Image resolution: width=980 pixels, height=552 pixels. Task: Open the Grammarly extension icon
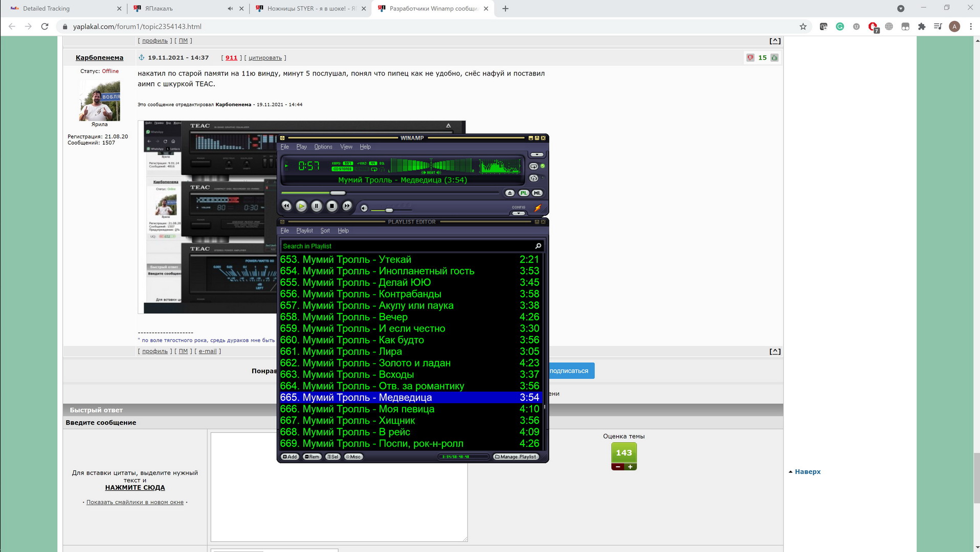point(840,27)
